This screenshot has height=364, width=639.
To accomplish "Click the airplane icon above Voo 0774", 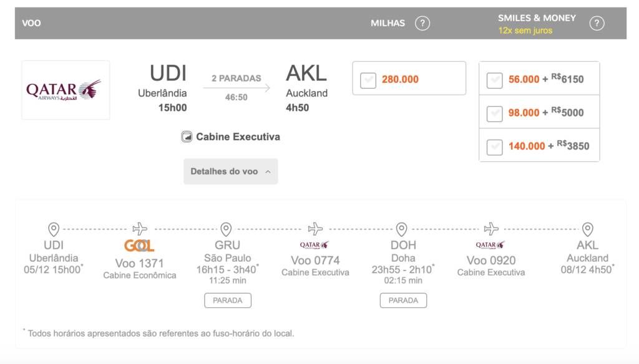I will click(316, 229).
